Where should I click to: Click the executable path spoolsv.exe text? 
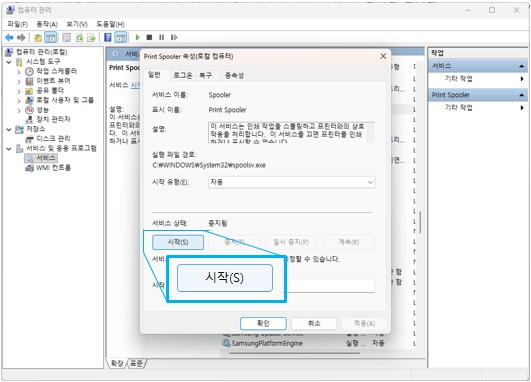(x=209, y=165)
